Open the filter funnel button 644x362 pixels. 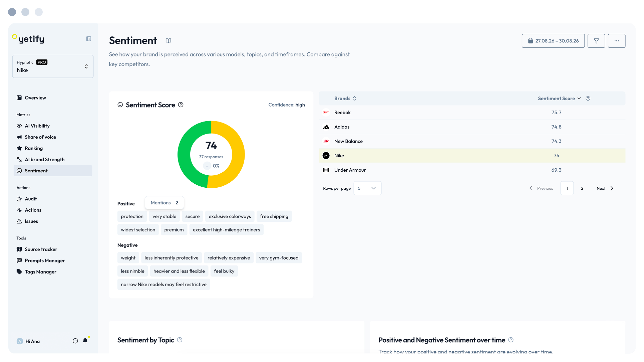(596, 41)
